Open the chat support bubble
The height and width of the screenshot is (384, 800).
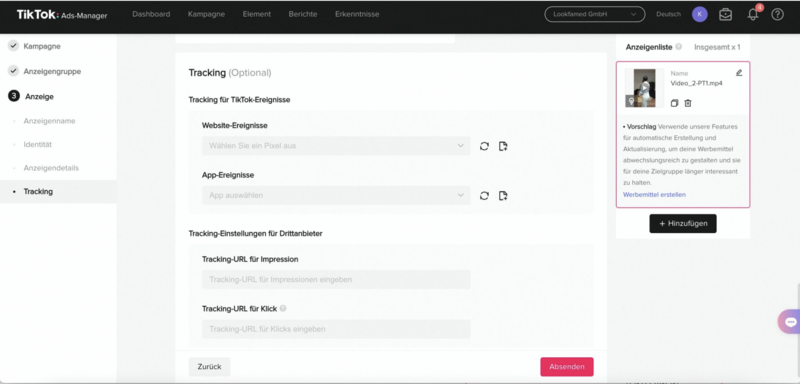(790, 322)
